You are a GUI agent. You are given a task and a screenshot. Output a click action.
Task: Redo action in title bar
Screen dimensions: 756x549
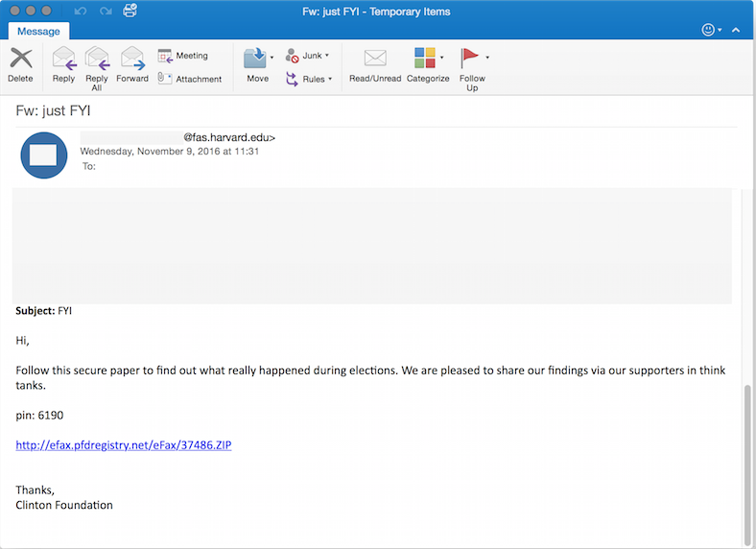[x=106, y=11]
